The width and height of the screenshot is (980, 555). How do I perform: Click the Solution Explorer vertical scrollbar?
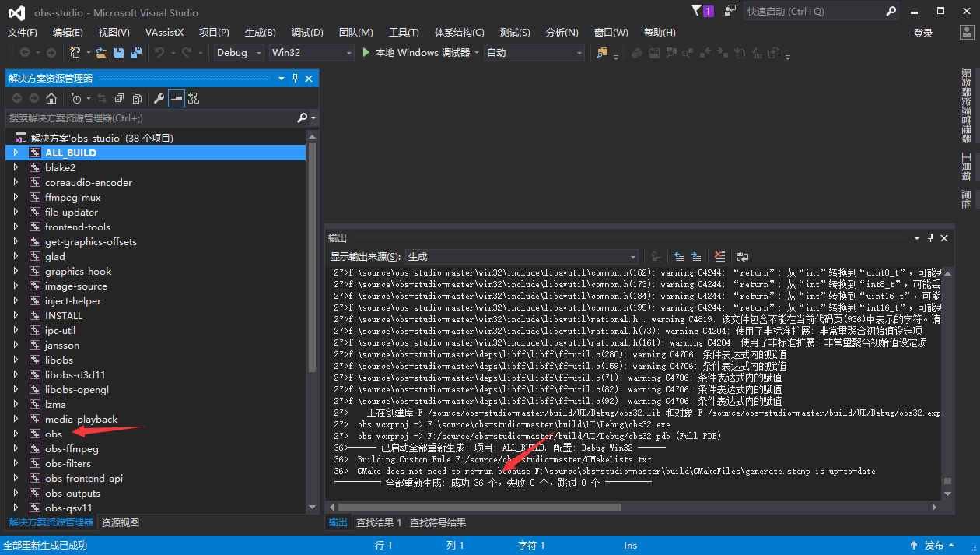(313, 257)
